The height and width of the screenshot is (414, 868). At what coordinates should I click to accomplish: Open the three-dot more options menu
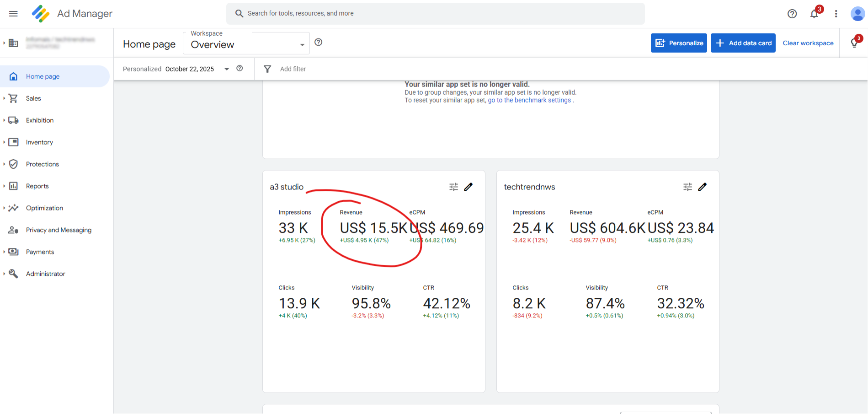pos(836,14)
